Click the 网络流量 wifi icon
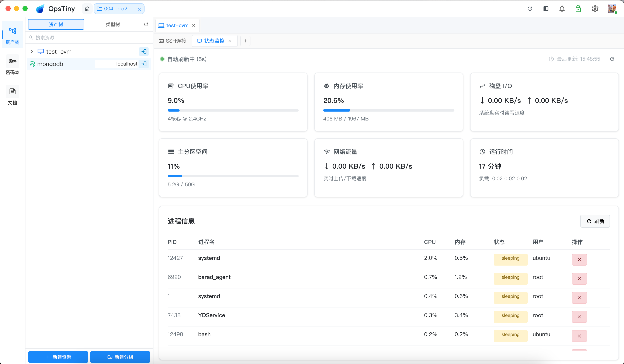Screen dimensions: 624x364 click(x=327, y=152)
